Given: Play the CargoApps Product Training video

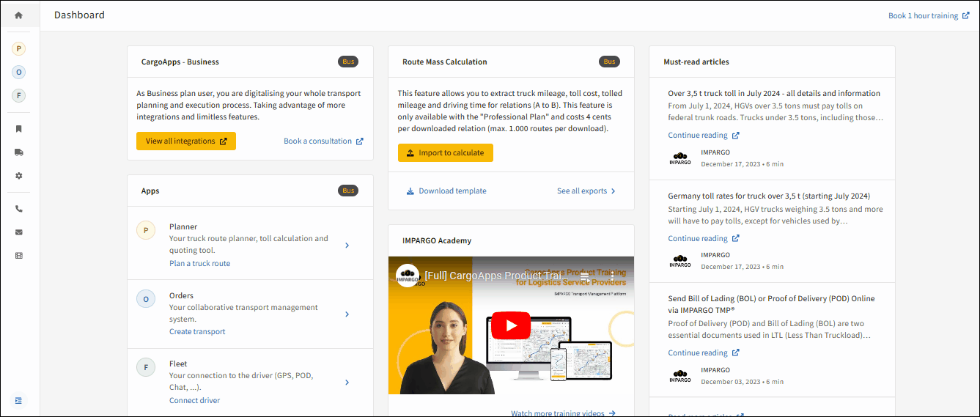Looking at the screenshot, I should tap(511, 325).
